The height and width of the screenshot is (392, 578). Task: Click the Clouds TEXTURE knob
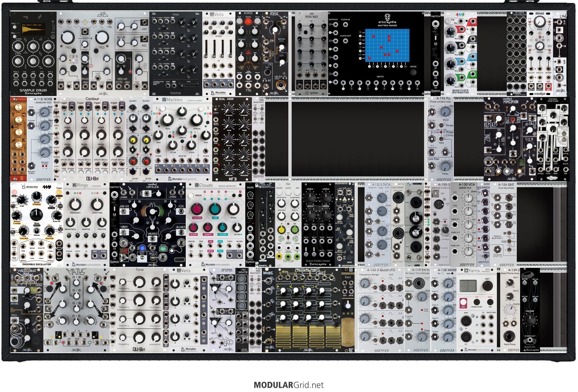click(222, 227)
